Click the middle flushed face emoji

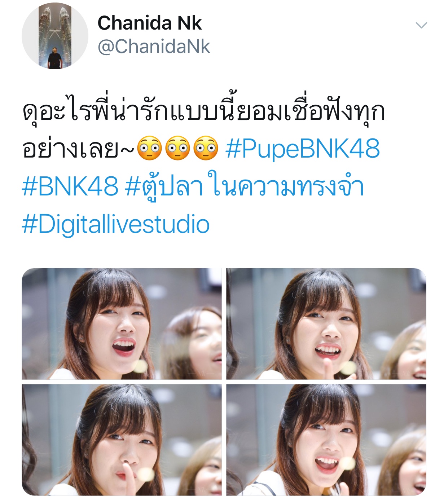click(x=177, y=149)
